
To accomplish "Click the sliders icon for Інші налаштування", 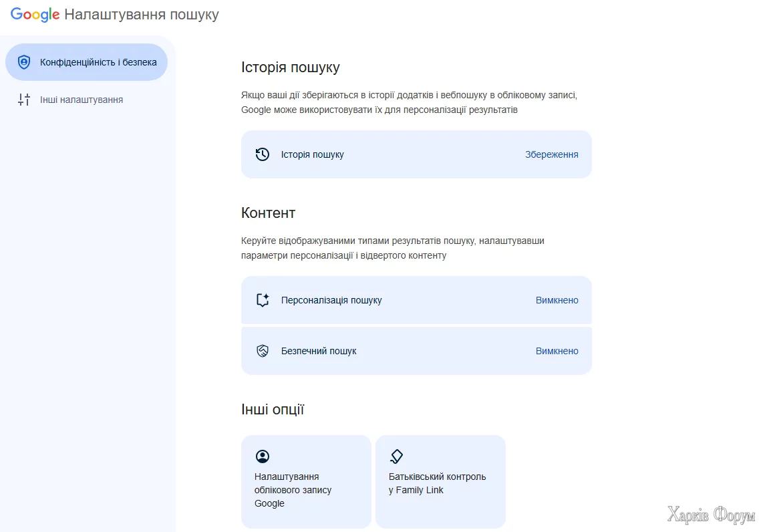I will click(24, 100).
